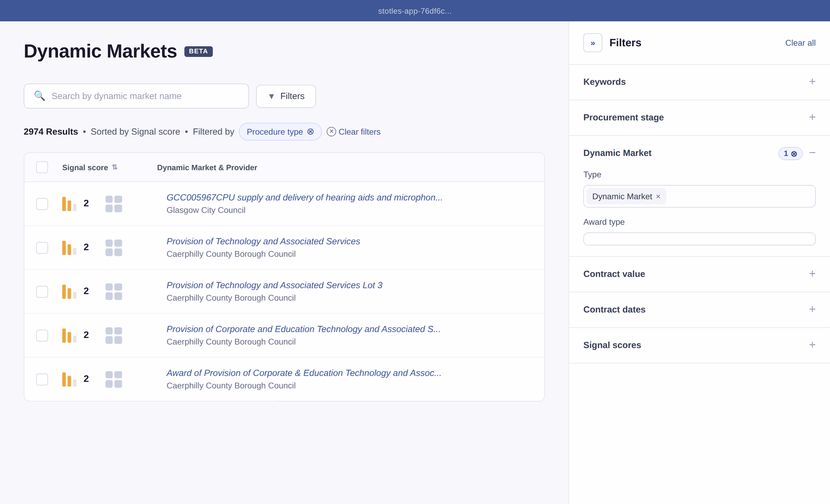
Task: Collapse the Filters panel with double-chevron button
Action: (x=593, y=43)
